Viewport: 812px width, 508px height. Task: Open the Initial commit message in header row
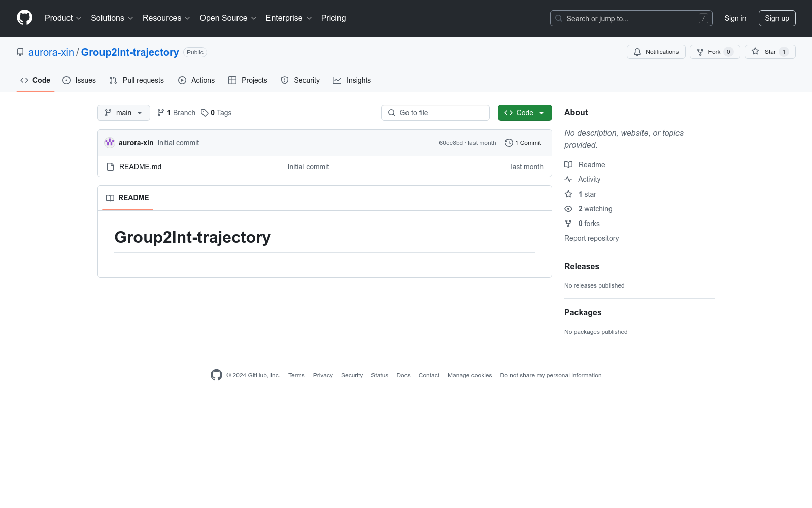178,143
